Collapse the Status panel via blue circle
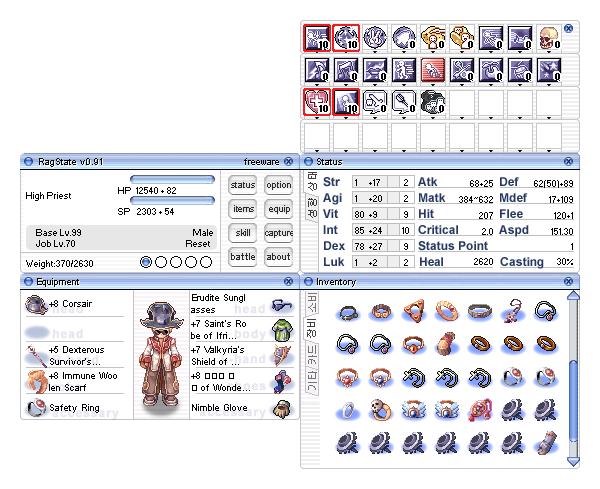The width and height of the screenshot is (600, 489). coord(308,161)
